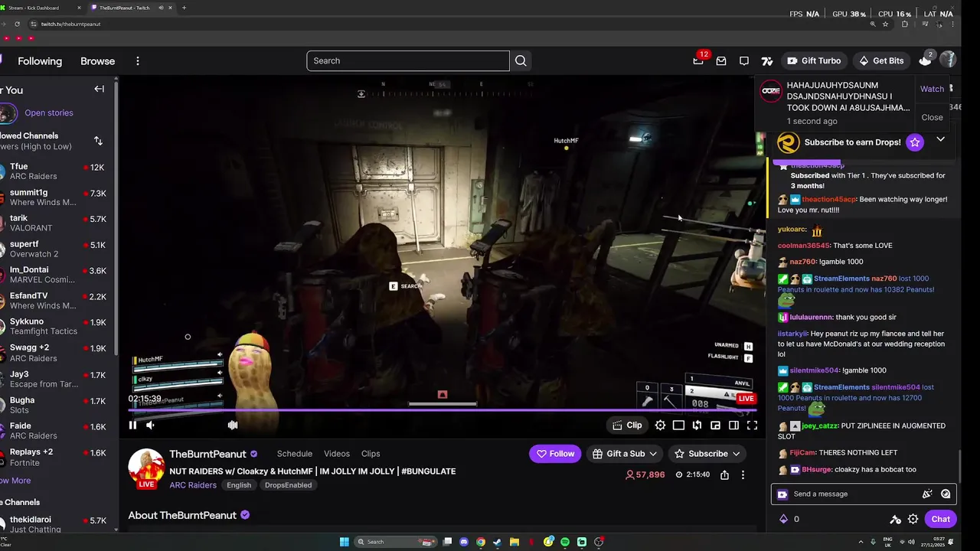Switch to Clips tab

point(371,454)
